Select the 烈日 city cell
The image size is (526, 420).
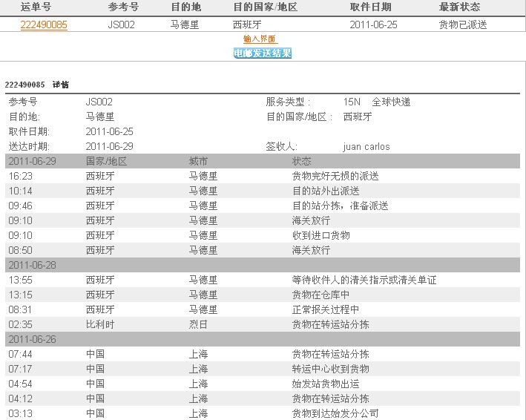[x=198, y=324]
